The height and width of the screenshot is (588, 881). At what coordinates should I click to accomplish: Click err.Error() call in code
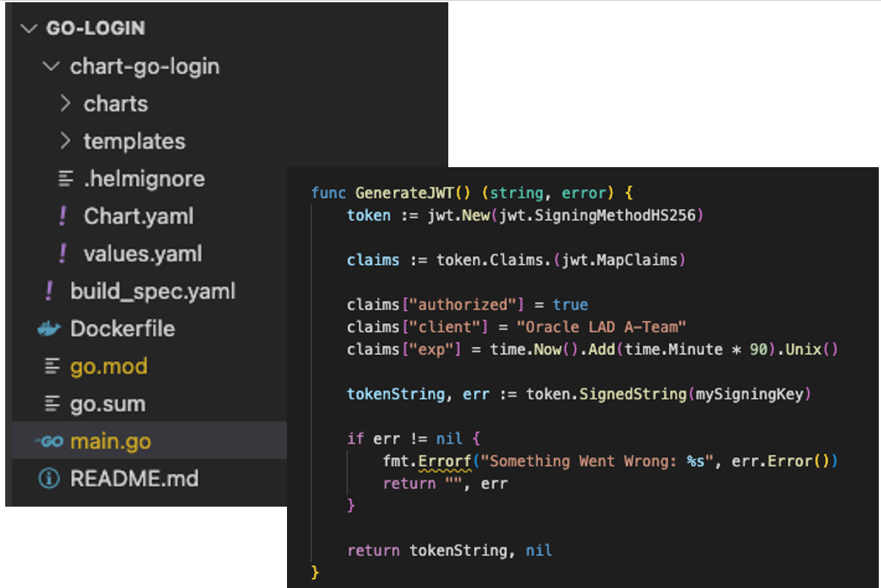click(781, 462)
